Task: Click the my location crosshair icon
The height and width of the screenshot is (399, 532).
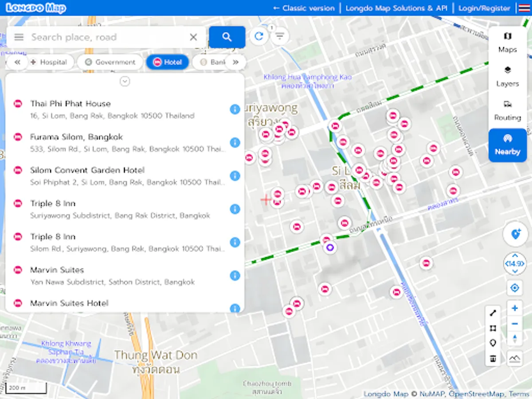Action: coord(514,288)
